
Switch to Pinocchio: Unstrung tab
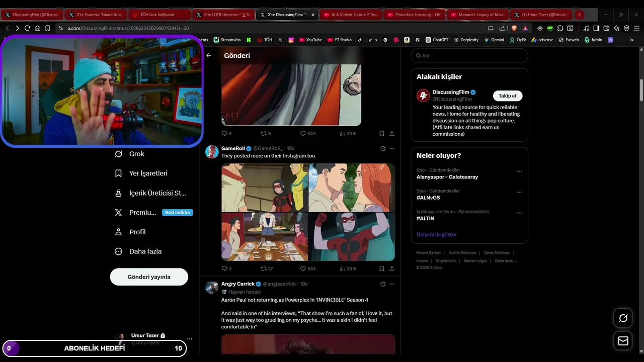(414, 15)
